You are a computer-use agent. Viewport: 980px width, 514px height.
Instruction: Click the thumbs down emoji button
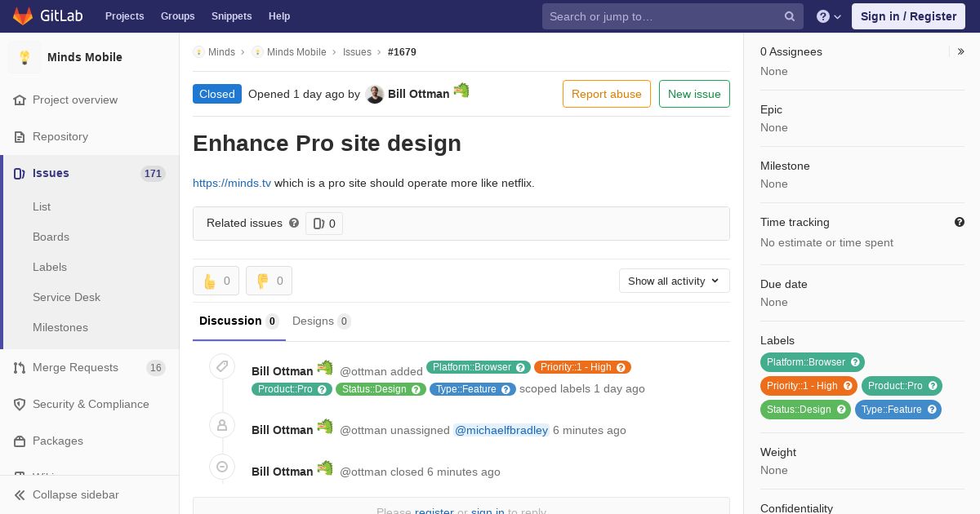tap(269, 281)
